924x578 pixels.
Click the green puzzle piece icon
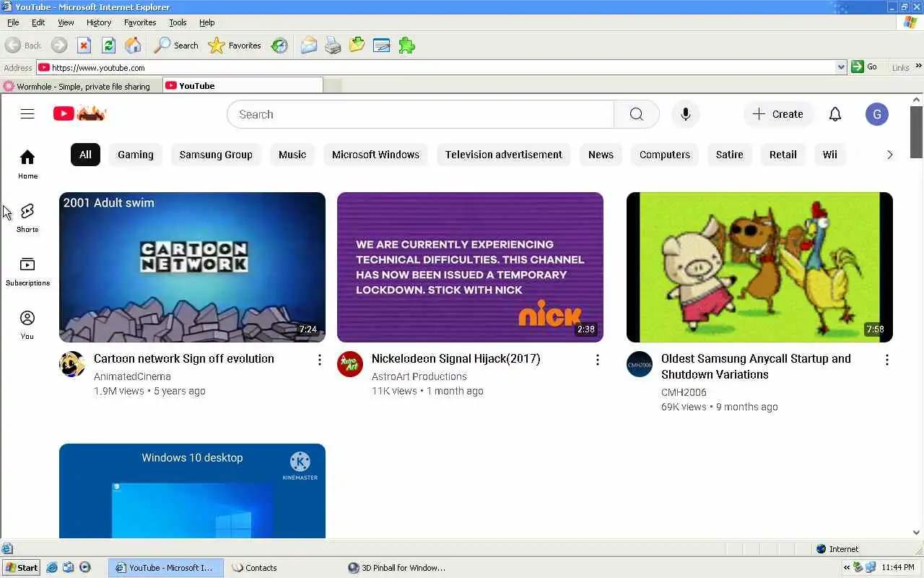[x=407, y=46]
